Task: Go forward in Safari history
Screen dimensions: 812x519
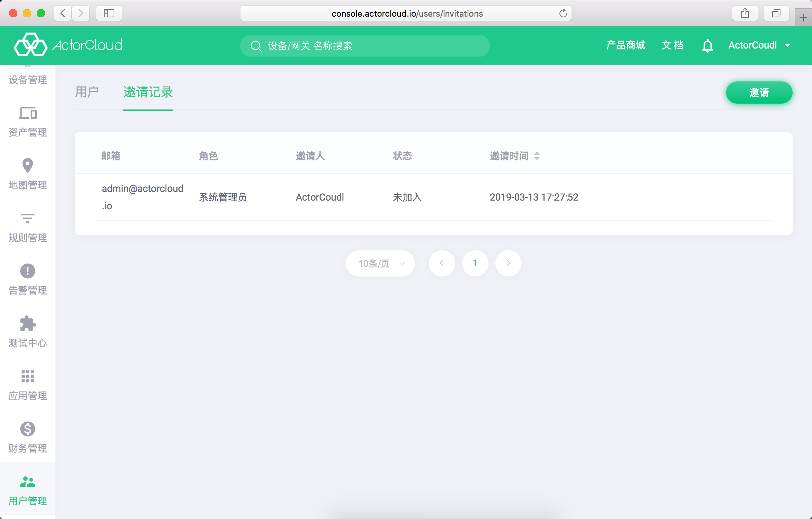Action: (x=81, y=13)
